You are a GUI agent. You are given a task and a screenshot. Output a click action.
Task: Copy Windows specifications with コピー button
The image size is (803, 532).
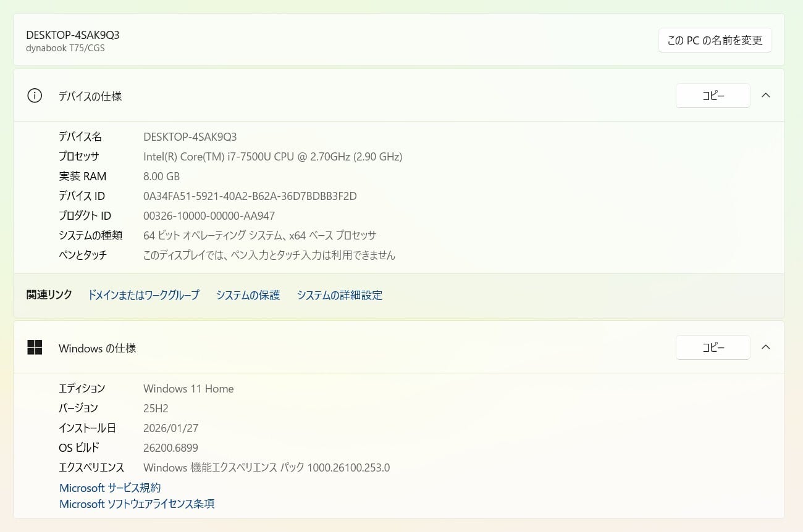(713, 347)
